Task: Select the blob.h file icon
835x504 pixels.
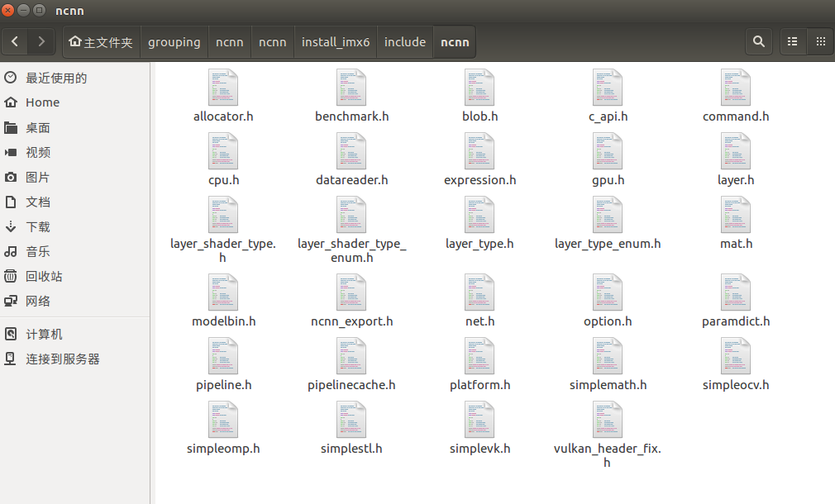Action: coord(480,88)
